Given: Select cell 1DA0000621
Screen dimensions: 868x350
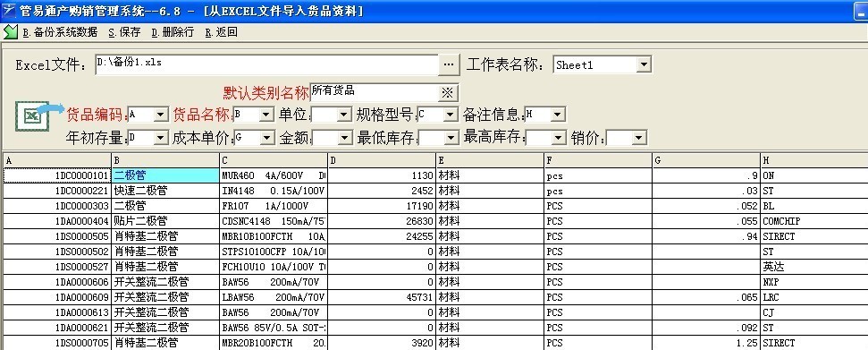Looking at the screenshot, I should 57,328.
